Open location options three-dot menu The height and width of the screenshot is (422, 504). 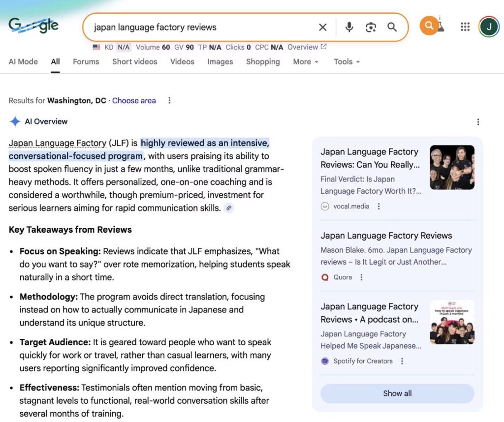[169, 100]
